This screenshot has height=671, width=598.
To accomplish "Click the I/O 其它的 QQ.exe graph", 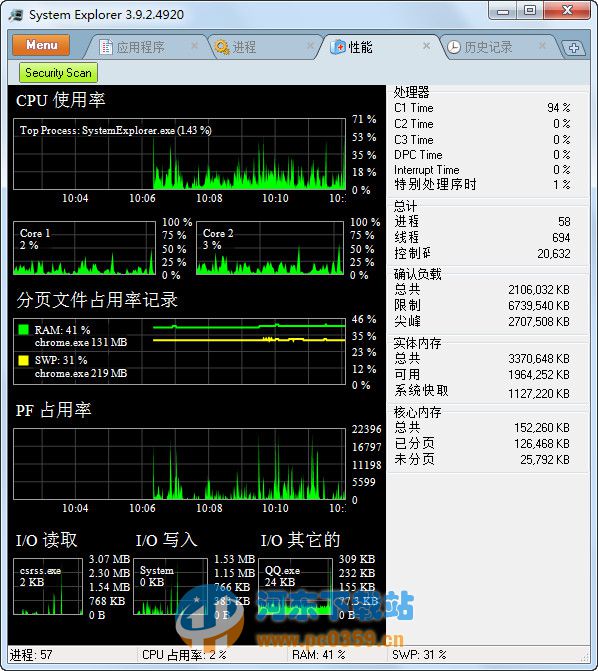I will [295, 587].
